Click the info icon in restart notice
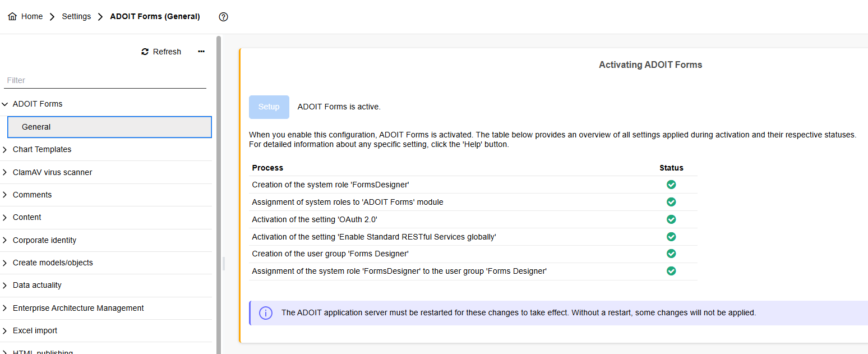The height and width of the screenshot is (354, 868). click(266, 313)
